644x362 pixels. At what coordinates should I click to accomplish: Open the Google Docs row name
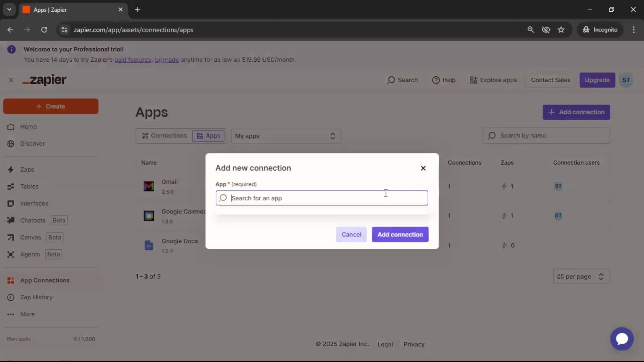179,241
